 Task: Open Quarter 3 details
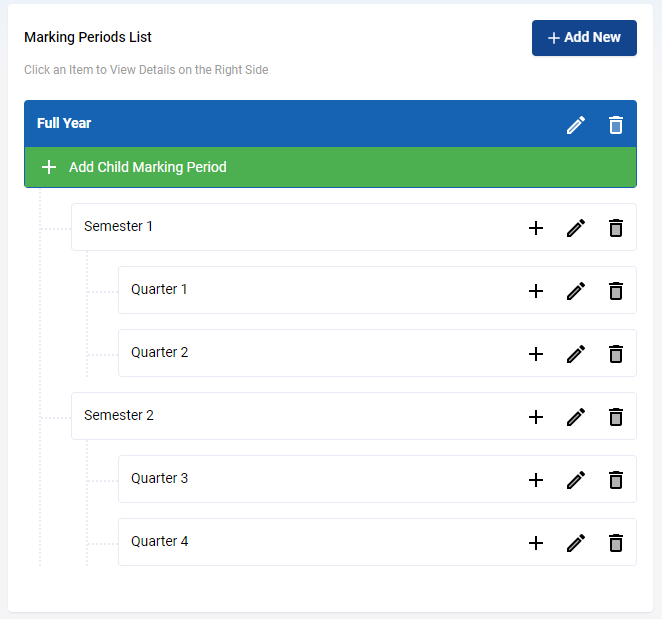click(x=377, y=479)
